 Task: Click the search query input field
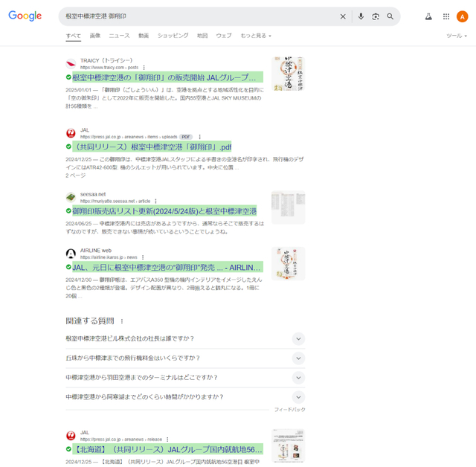point(200,16)
